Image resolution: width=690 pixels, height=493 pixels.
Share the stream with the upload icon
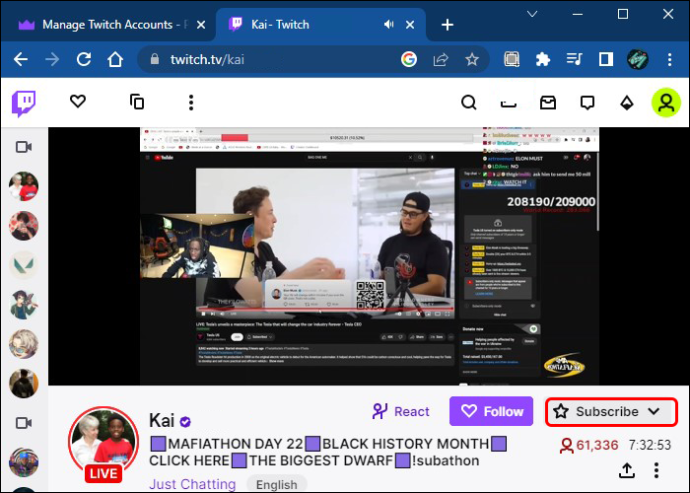(627, 470)
